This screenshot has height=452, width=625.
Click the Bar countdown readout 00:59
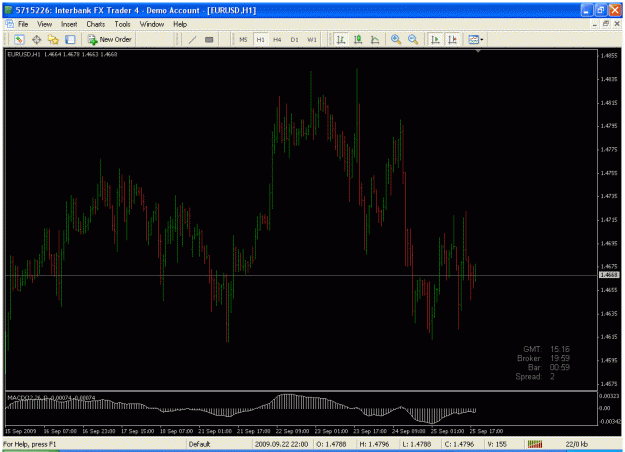pyautogui.click(x=560, y=367)
